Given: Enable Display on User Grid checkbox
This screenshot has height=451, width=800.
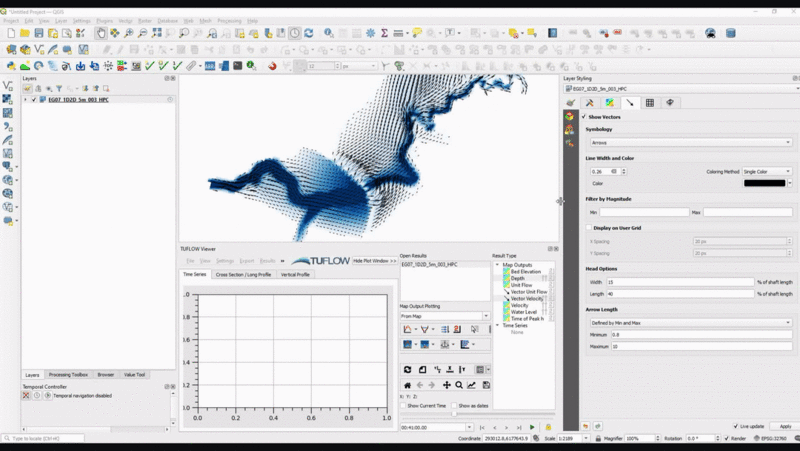Looking at the screenshot, I should point(588,227).
